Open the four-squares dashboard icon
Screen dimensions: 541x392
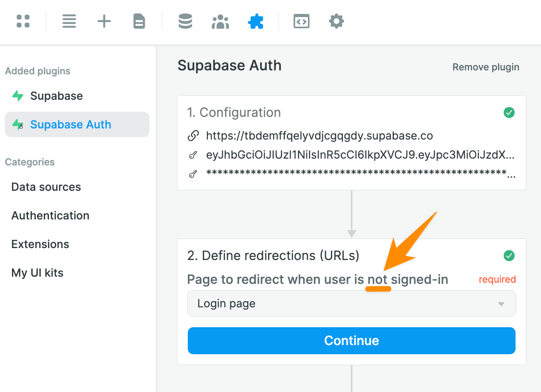23,21
